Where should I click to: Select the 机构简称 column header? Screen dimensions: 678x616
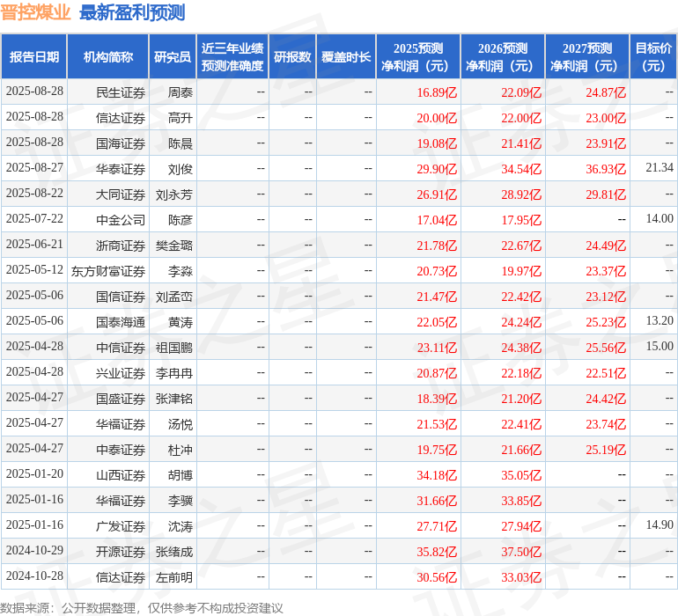pyautogui.click(x=108, y=56)
